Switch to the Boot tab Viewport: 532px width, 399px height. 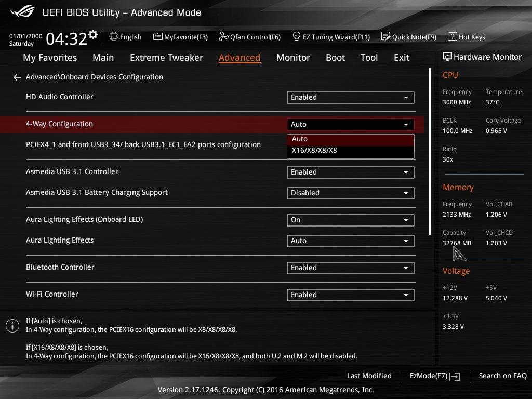click(x=335, y=58)
